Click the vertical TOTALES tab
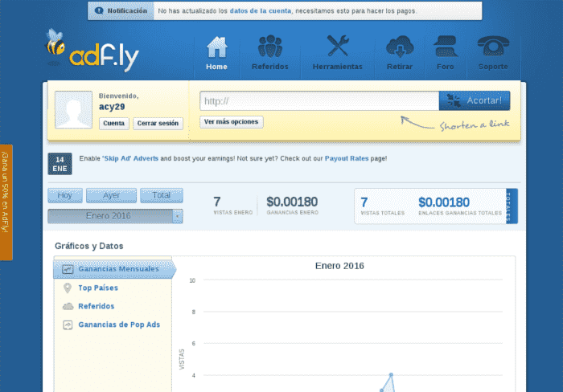563x392 pixels. 512,206
